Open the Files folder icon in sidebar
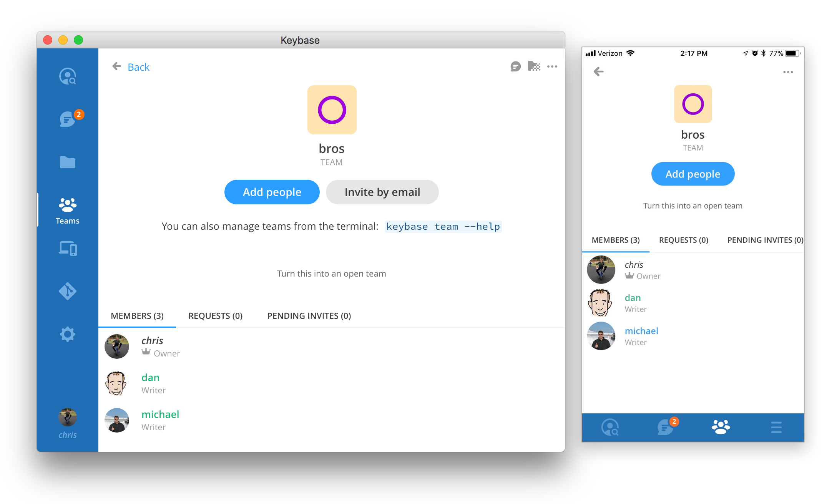 67,162
